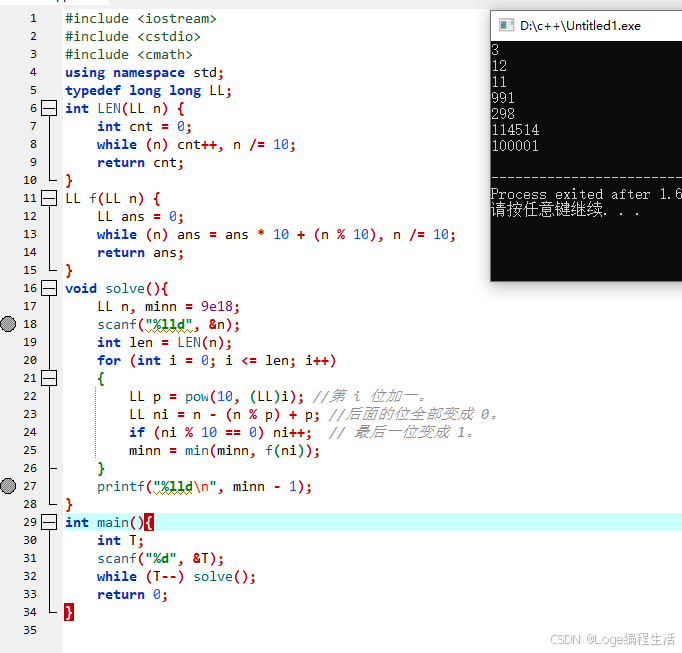Click the console output value 298
This screenshot has height=653, width=682.
pos(503,114)
